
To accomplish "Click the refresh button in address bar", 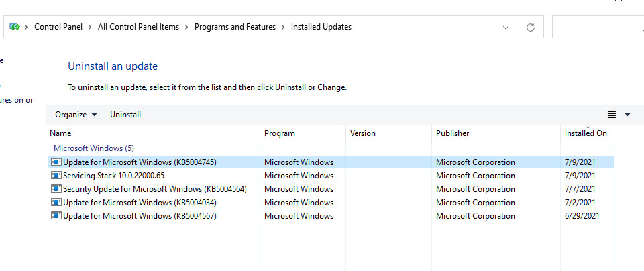I will [530, 27].
